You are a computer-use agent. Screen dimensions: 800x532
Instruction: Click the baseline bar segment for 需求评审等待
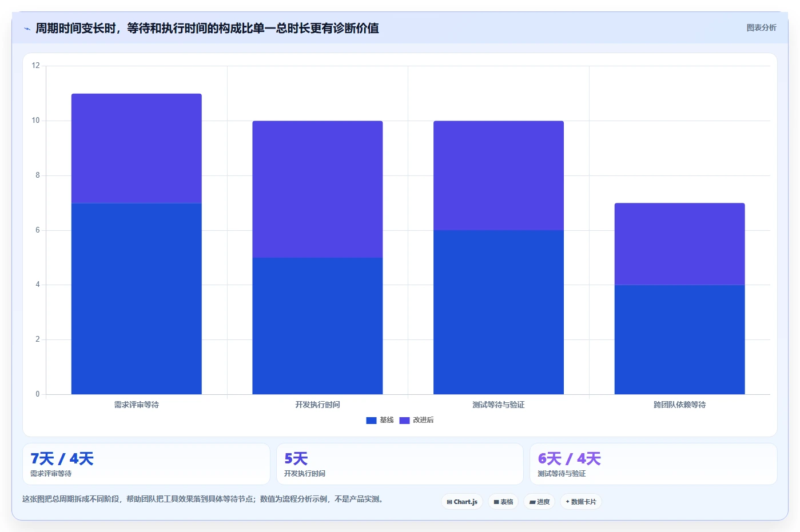137,298
